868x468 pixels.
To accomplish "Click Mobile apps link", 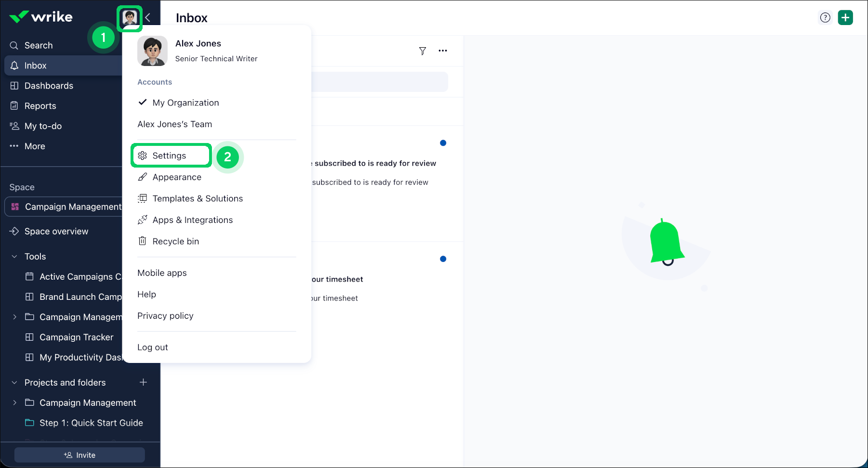I will click(x=162, y=273).
